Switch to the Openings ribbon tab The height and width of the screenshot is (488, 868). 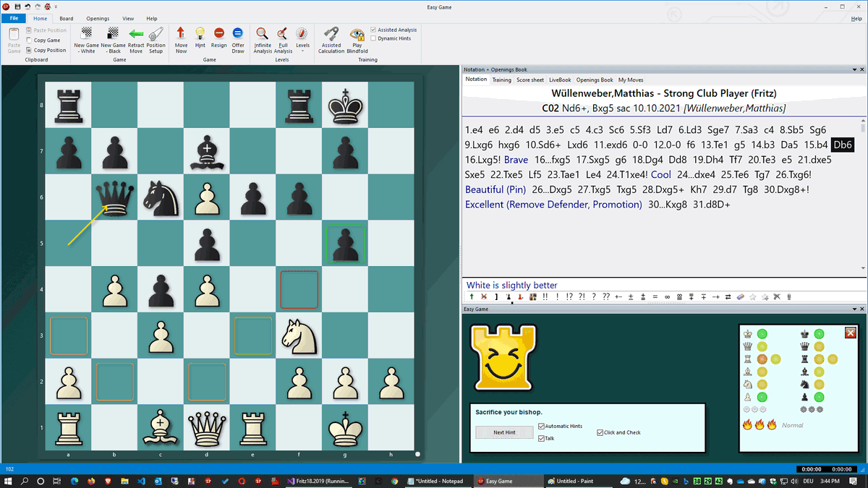point(96,19)
